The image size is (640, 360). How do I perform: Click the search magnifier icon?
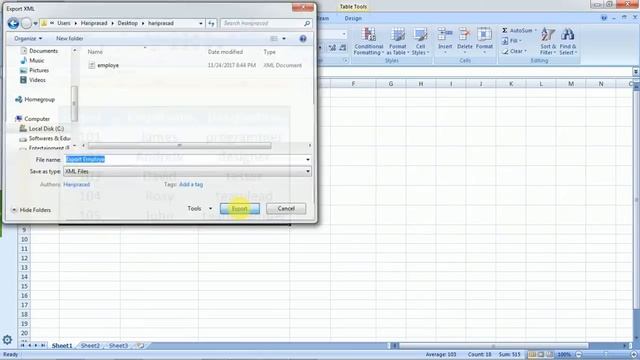coord(307,24)
